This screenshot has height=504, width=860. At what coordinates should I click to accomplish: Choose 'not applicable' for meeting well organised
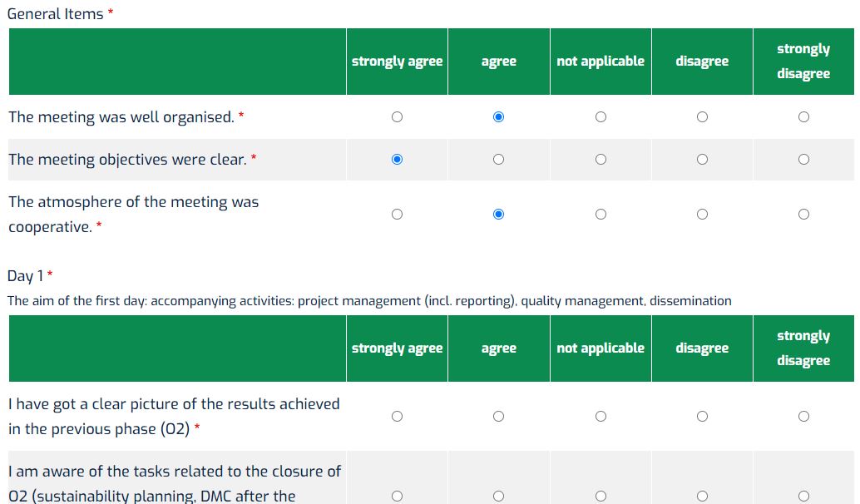(601, 117)
